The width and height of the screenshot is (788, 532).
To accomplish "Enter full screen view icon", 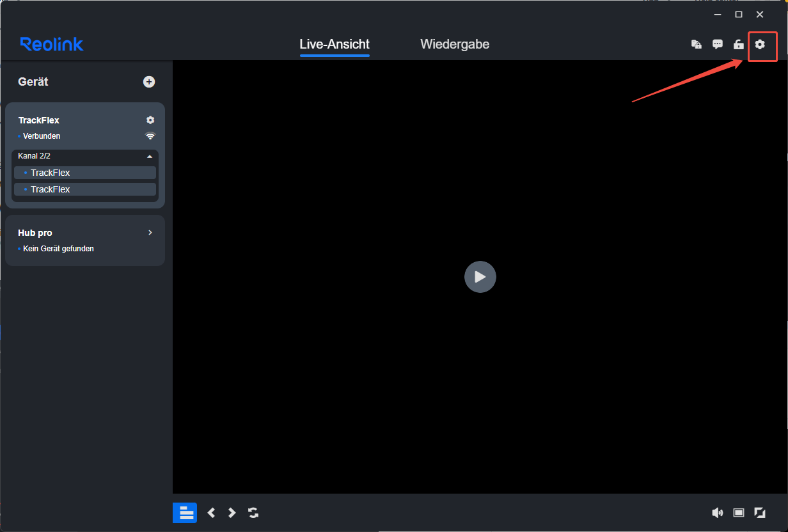I will (x=760, y=512).
